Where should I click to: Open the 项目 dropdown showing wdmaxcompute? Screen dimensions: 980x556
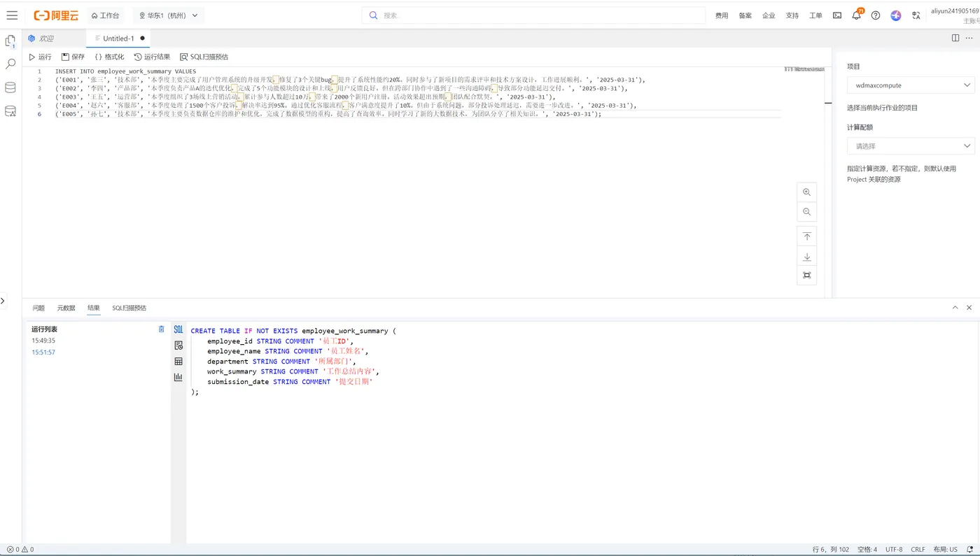(910, 85)
